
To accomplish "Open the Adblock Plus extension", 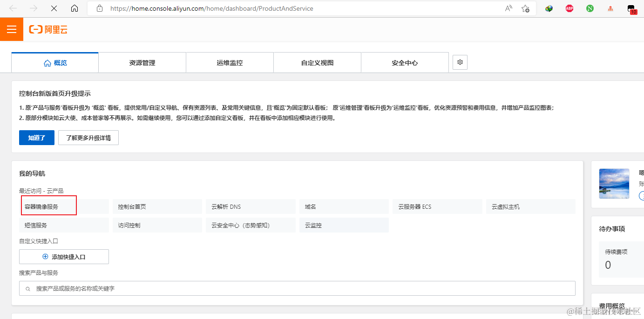I will [x=569, y=8].
